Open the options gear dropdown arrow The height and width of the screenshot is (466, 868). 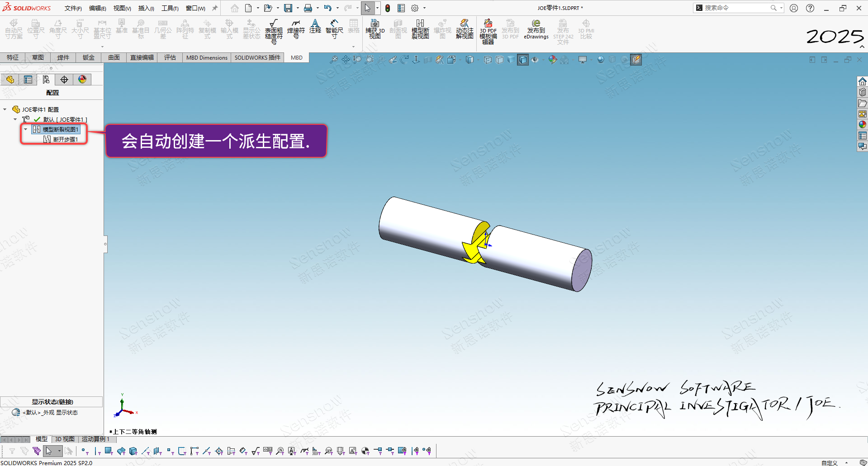(x=424, y=8)
